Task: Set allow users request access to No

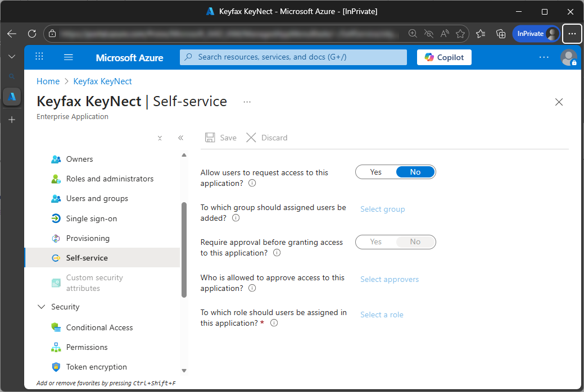Action: 415,172
